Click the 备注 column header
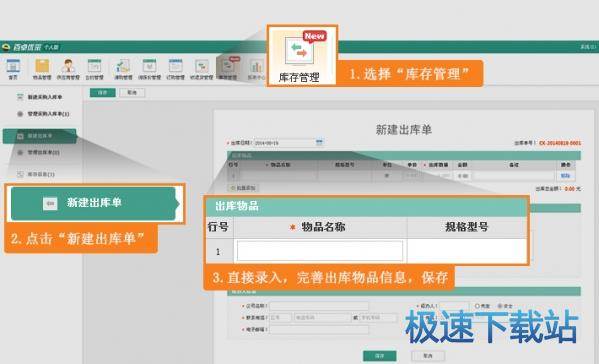 [514, 165]
